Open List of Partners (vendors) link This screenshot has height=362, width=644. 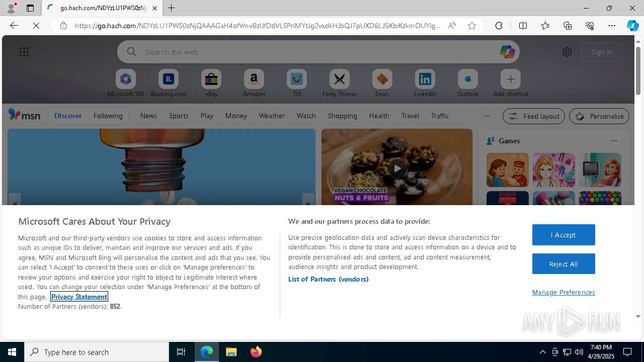(x=329, y=279)
